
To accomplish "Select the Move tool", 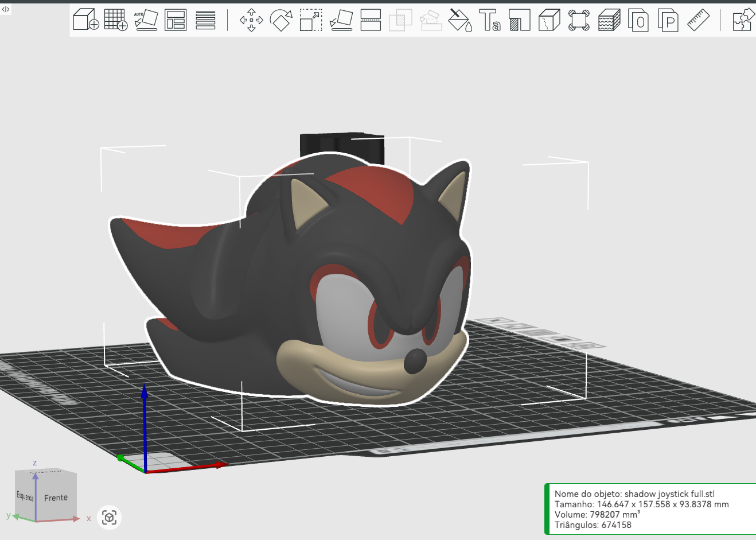I will click(x=251, y=20).
